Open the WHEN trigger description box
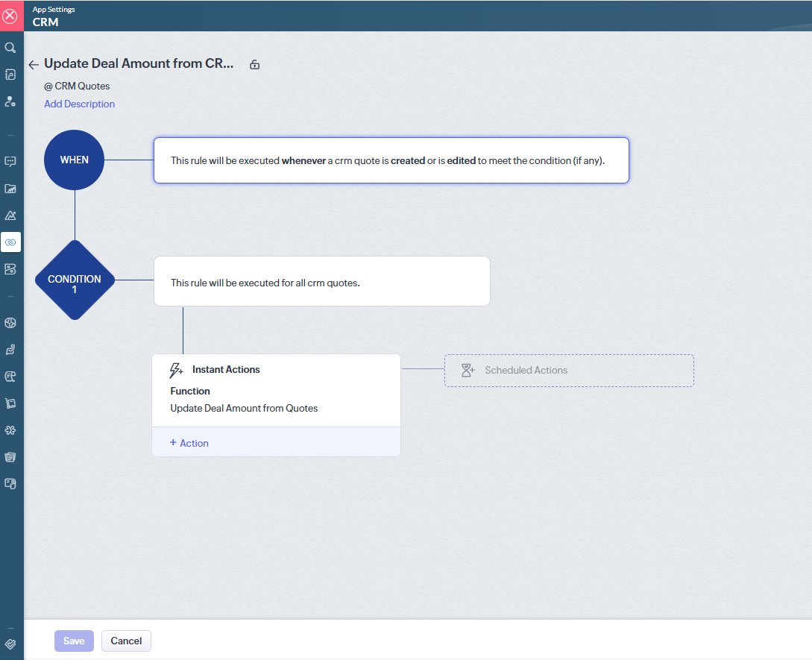 (391, 160)
